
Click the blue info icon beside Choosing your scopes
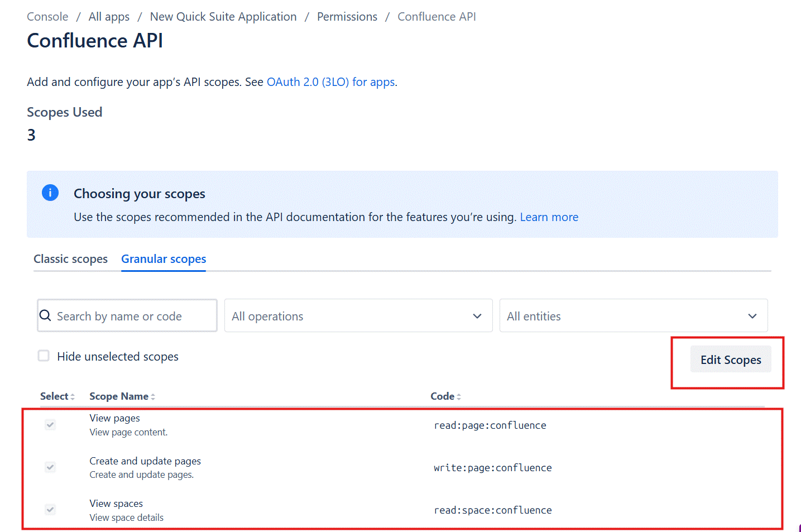coord(50,193)
